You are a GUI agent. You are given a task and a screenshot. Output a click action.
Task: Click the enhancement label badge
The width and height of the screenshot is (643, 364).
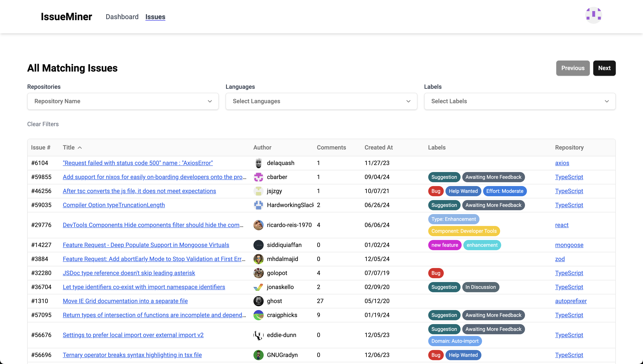482,245
